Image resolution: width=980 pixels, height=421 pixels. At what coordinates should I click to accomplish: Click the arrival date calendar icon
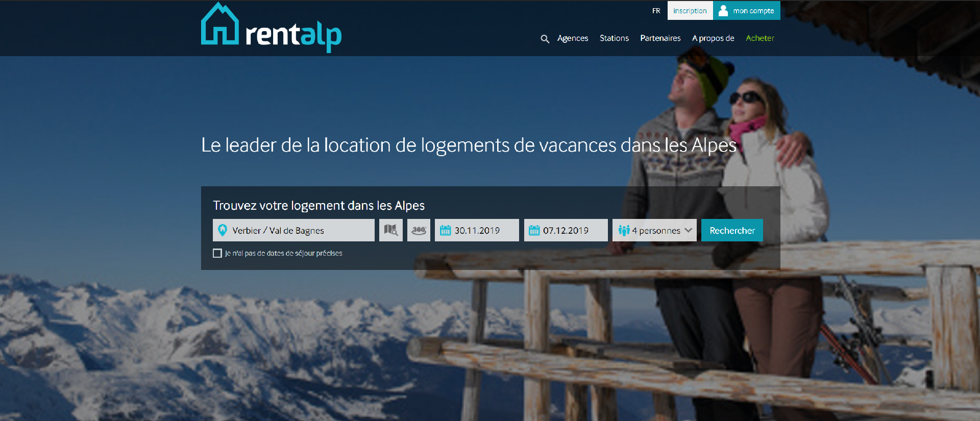point(445,231)
